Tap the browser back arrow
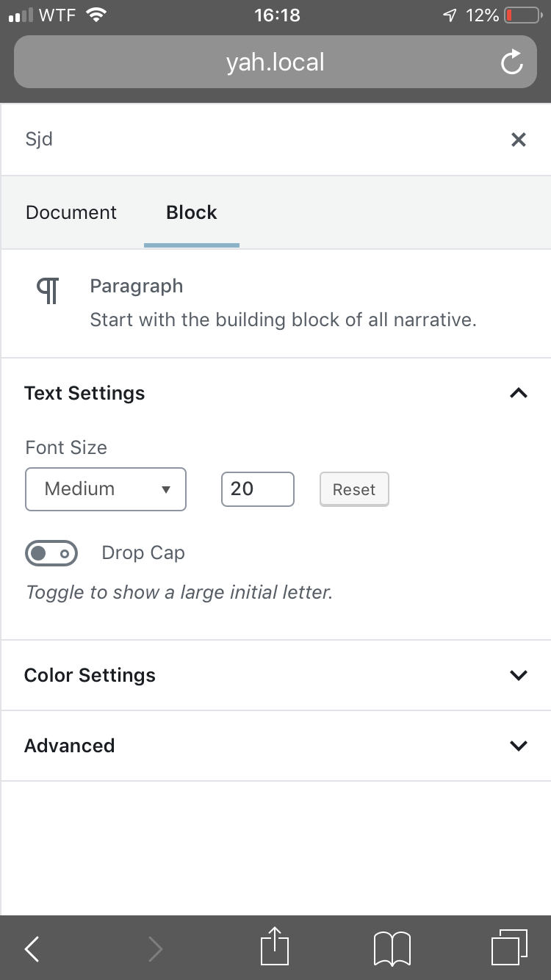The image size is (551, 980). [x=32, y=948]
